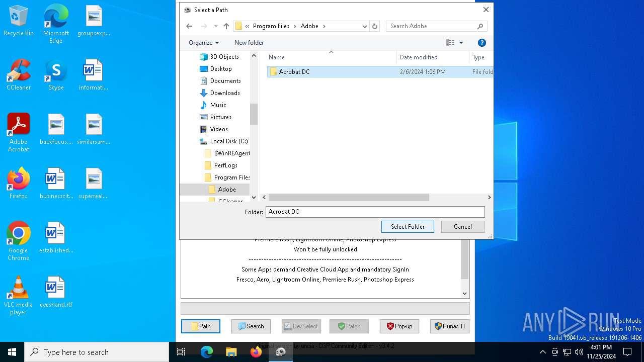
Task: Open Google Chrome desktop shortcut
Action: pyautogui.click(x=19, y=241)
